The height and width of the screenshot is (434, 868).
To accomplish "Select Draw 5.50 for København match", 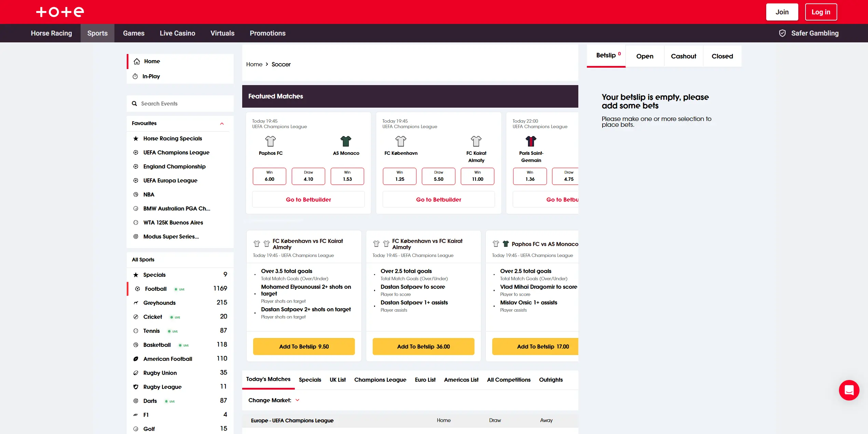I will [x=438, y=176].
